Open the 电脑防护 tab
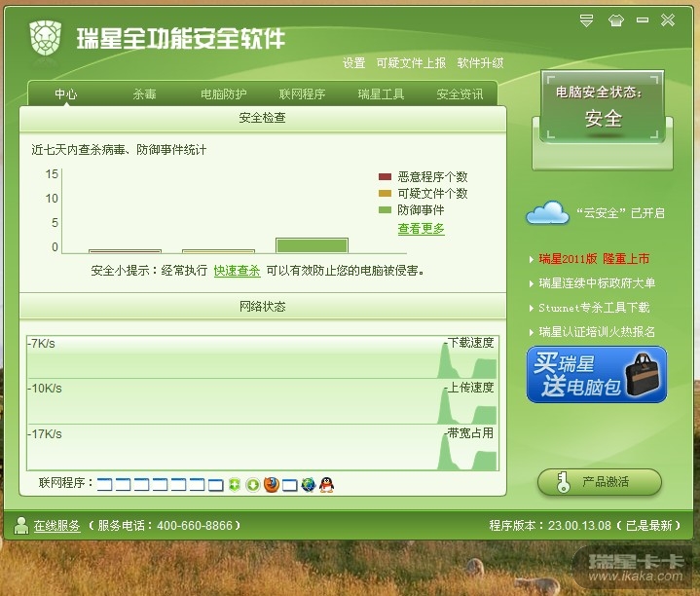 (x=223, y=93)
